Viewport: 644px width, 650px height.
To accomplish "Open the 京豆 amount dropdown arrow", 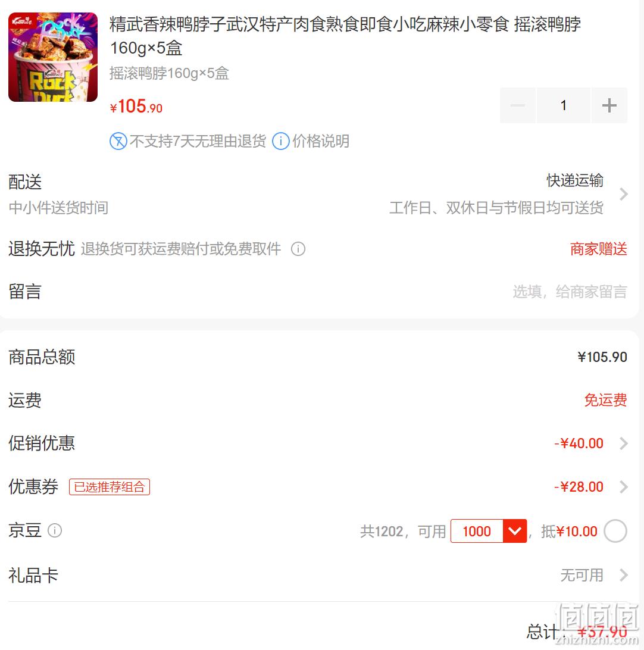I will [515, 530].
